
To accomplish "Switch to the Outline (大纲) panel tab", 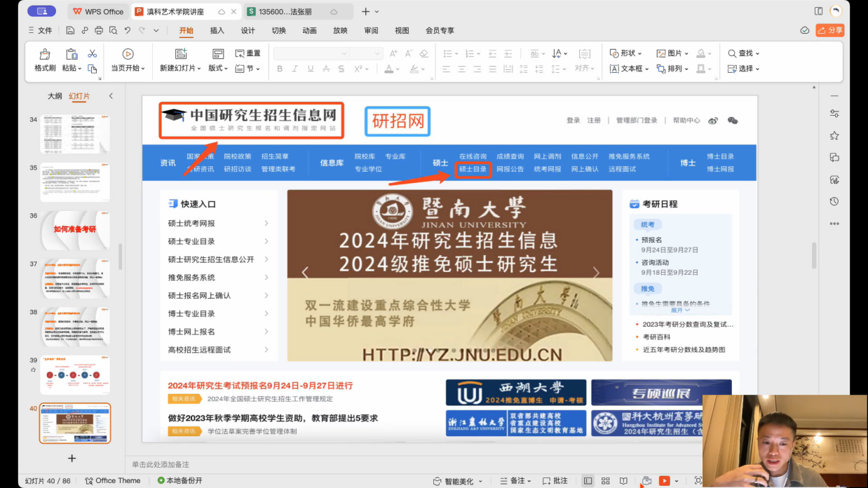I will (55, 96).
